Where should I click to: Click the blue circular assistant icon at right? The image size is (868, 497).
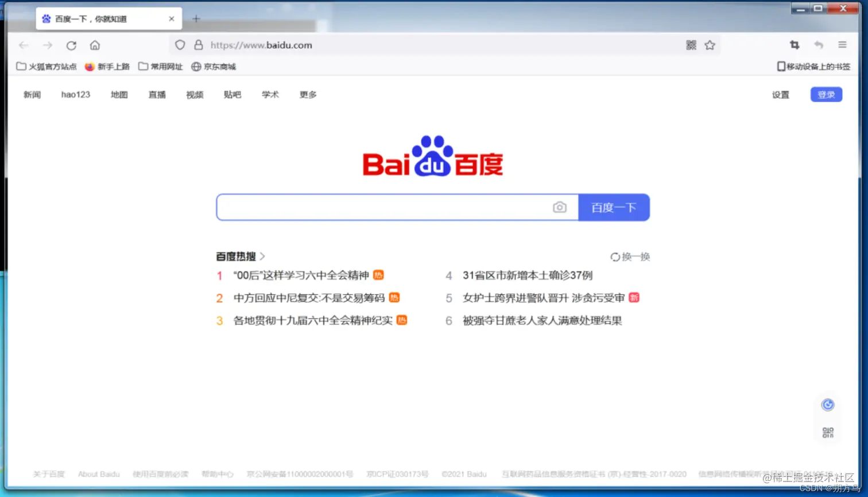tap(828, 405)
